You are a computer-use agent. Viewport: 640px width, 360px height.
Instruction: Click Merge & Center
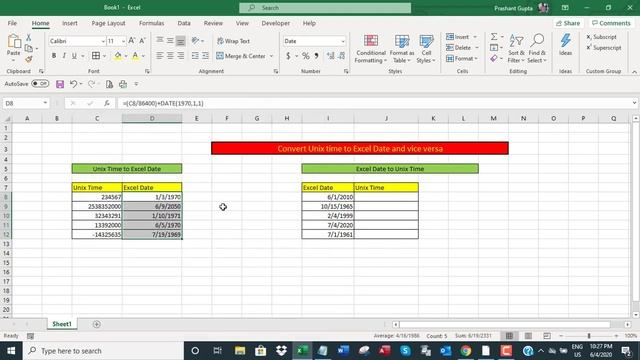[x=241, y=56]
